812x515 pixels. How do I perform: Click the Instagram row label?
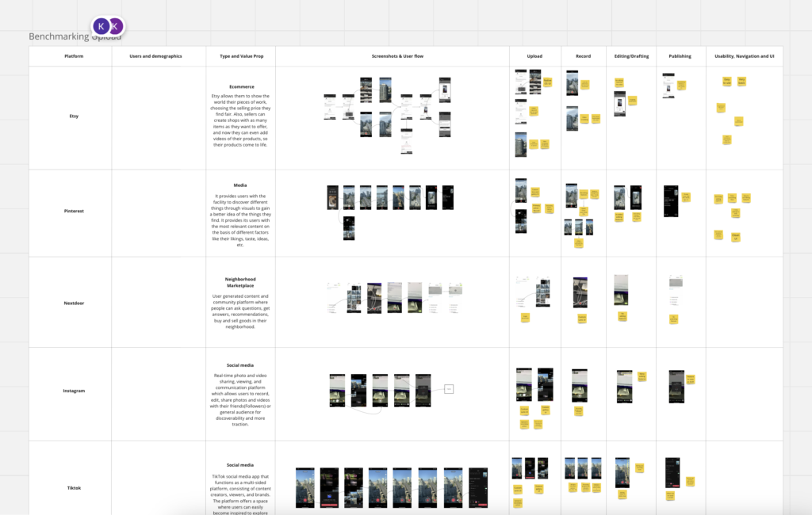point(74,391)
